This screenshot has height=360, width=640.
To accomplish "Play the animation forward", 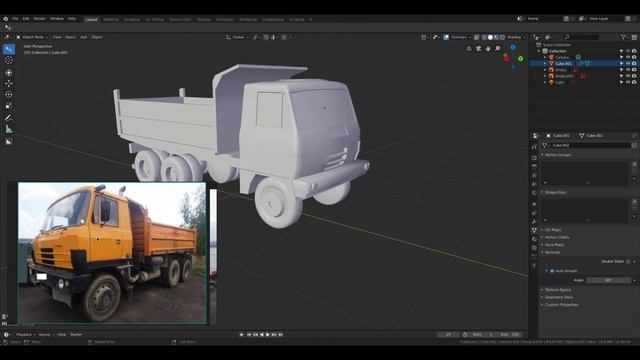I will click(268, 335).
